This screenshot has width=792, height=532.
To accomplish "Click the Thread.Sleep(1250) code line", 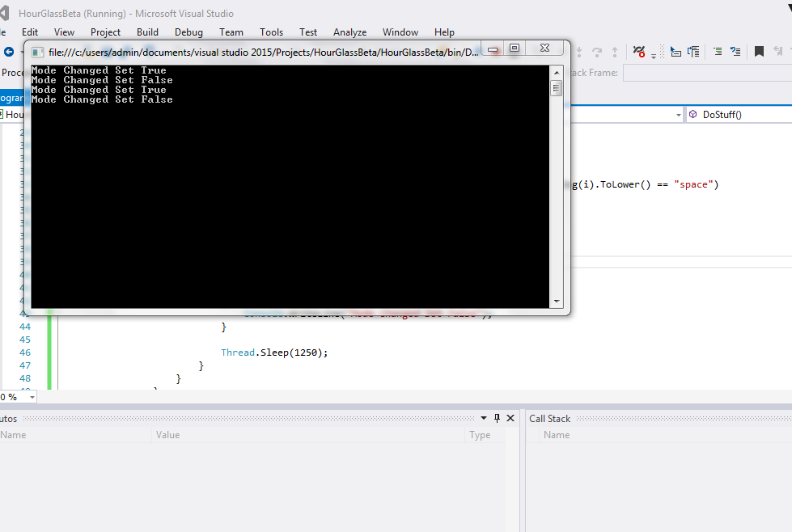I will (x=274, y=353).
